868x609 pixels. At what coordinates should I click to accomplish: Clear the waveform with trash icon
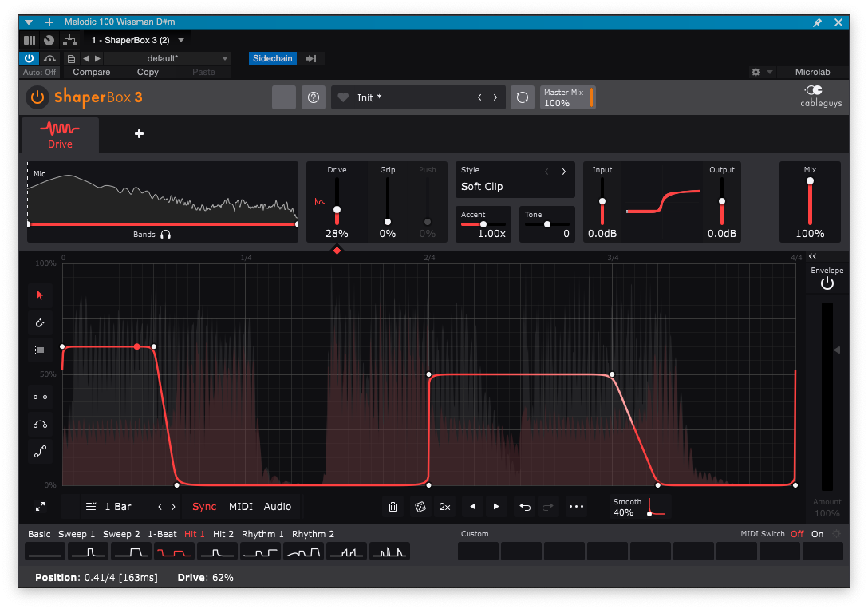pos(393,507)
